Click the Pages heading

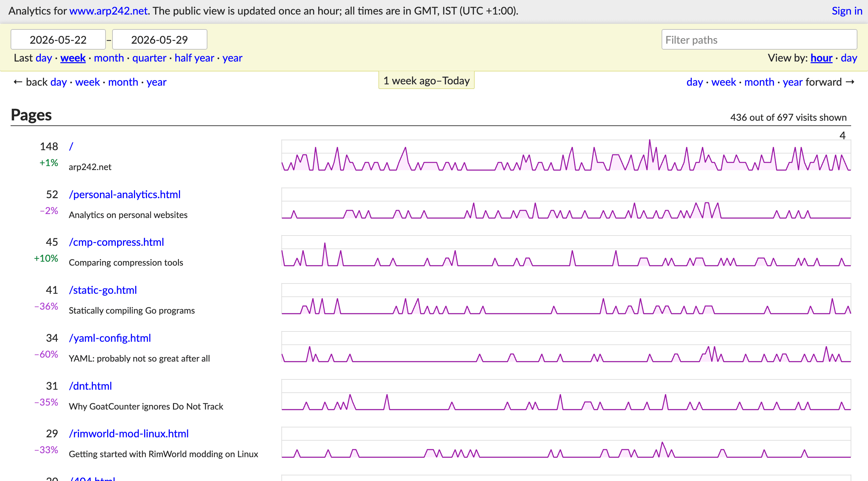(31, 115)
